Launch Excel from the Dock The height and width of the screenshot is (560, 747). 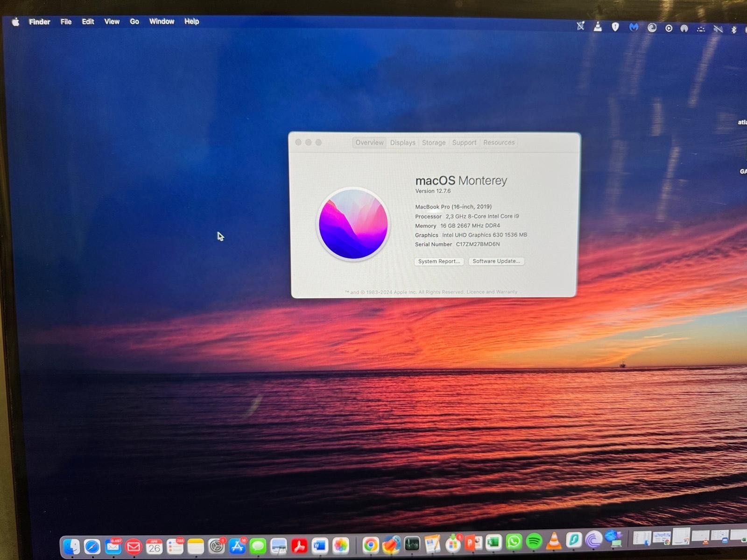pos(493,542)
